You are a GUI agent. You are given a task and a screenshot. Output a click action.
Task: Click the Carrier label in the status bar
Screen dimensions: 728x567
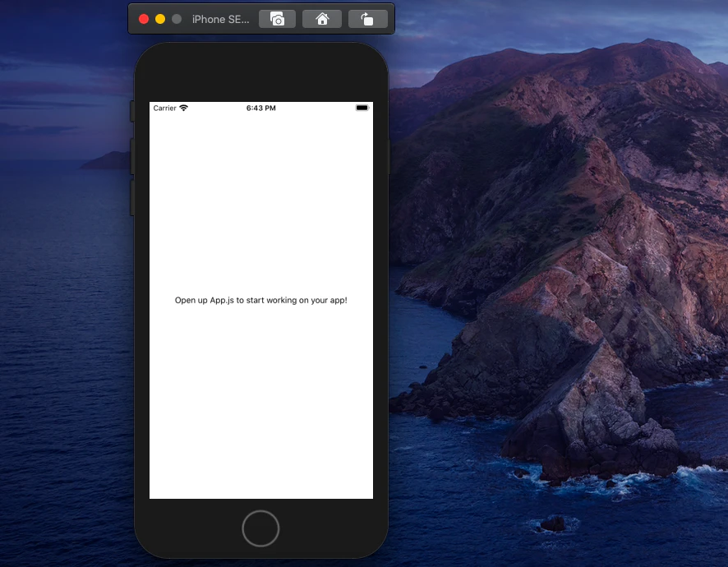coord(165,108)
